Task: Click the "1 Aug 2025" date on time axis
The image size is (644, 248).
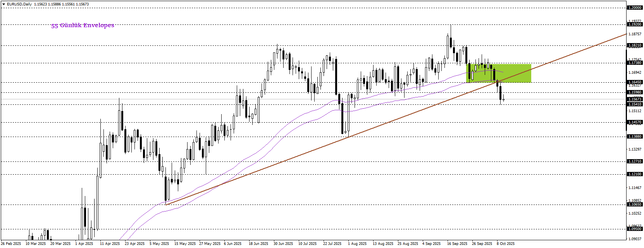Action: (x=357, y=244)
